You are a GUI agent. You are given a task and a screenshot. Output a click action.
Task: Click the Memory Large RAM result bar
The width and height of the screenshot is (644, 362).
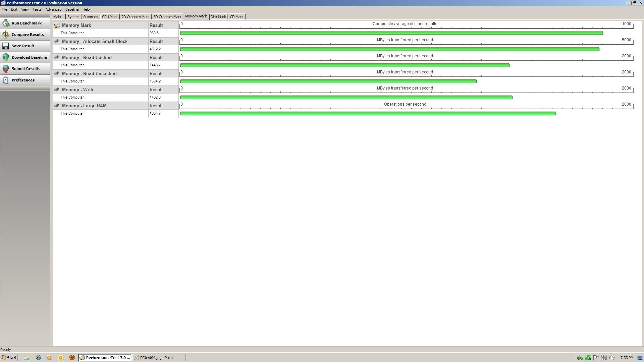pyautogui.click(x=368, y=113)
